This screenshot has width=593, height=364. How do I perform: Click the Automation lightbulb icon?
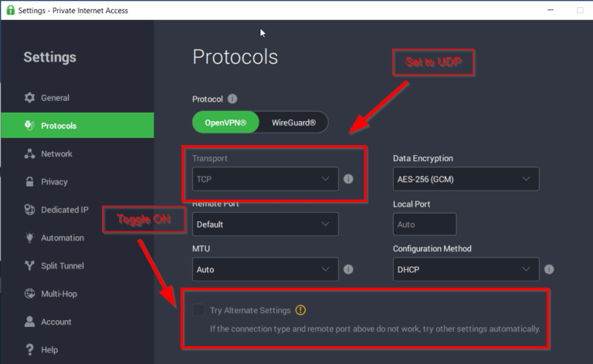point(29,238)
